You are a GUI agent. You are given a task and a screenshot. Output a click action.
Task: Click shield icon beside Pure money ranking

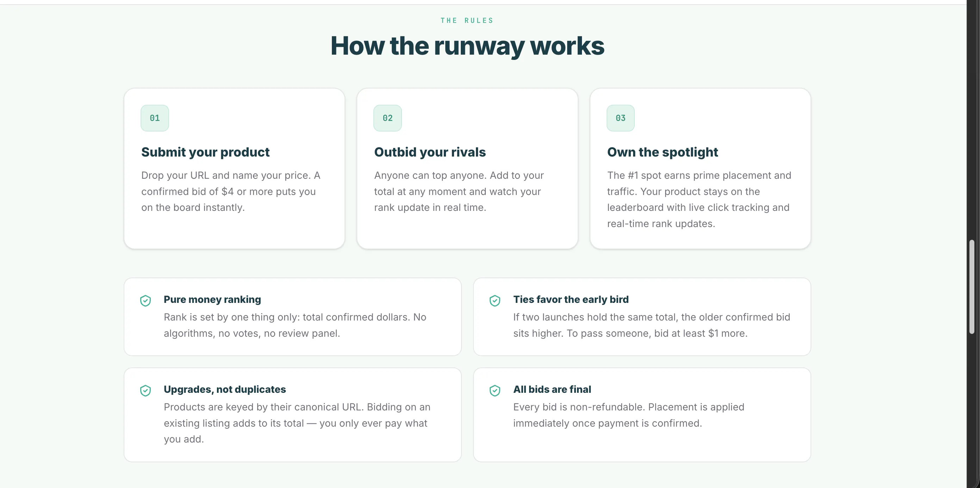(145, 301)
